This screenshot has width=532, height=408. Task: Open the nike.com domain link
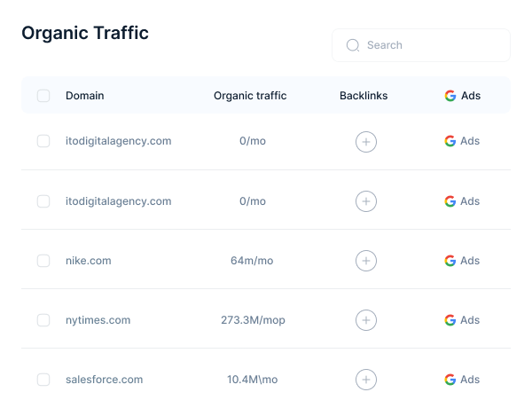click(89, 261)
